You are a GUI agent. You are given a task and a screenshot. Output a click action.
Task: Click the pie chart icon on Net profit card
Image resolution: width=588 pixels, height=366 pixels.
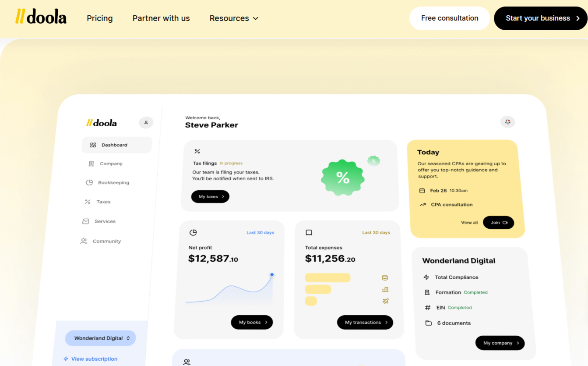coord(193,232)
